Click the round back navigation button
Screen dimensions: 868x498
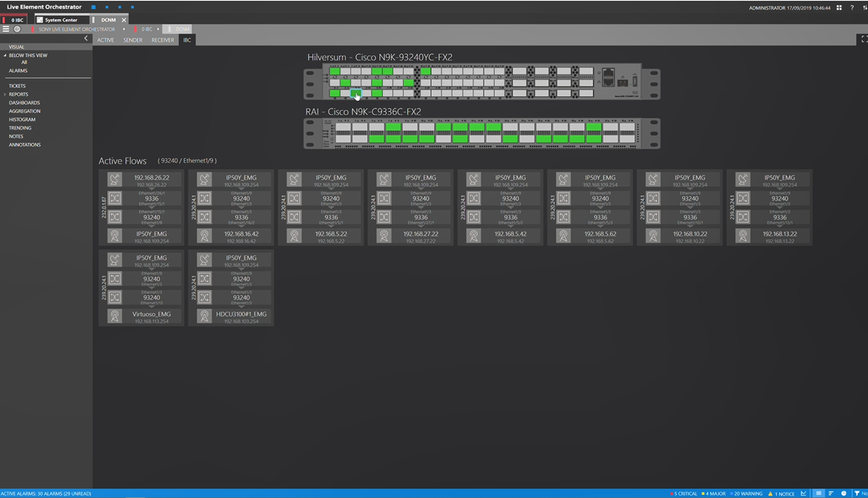pos(17,29)
